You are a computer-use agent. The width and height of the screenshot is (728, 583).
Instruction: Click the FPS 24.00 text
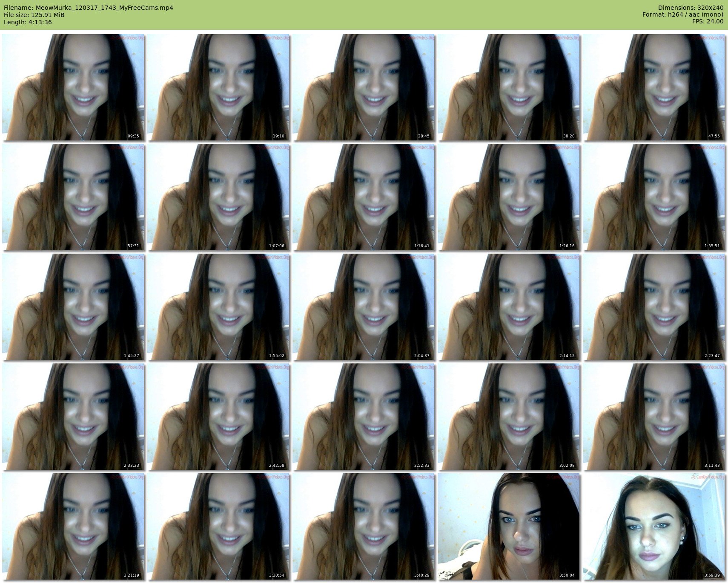click(x=708, y=21)
